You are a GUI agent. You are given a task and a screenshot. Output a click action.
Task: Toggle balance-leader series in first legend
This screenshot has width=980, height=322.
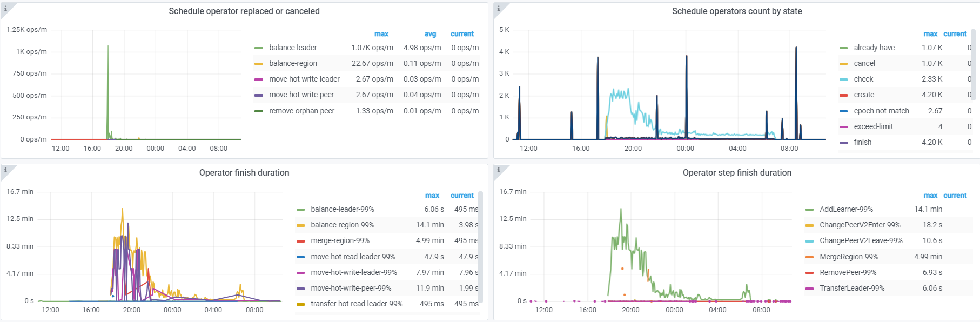coord(293,48)
